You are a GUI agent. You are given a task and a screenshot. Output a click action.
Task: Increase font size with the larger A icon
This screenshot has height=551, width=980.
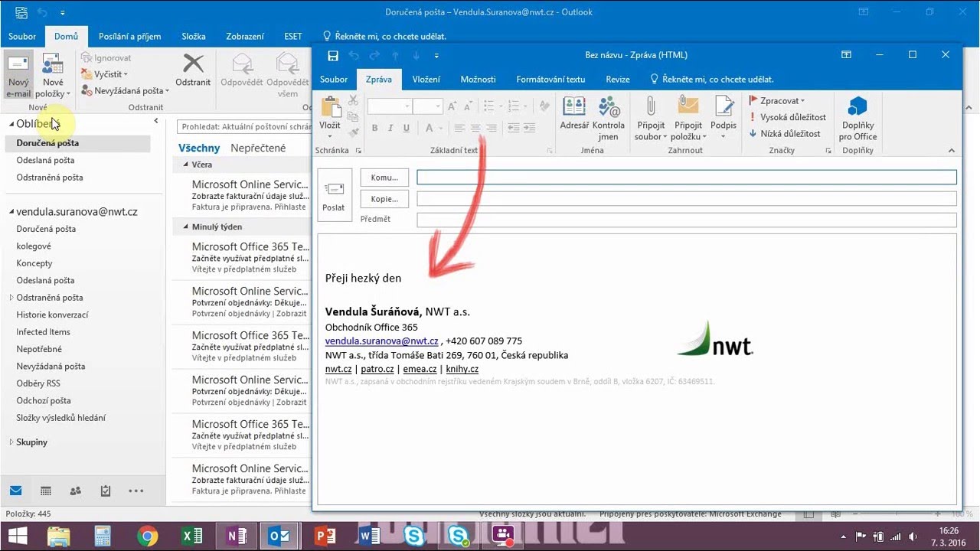pos(452,106)
